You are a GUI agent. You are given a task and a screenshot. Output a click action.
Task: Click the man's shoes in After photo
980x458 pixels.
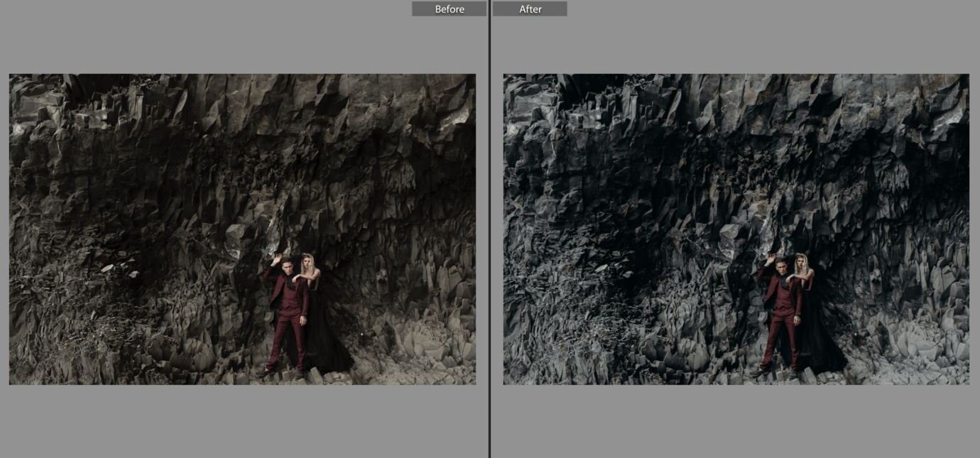click(x=759, y=371)
